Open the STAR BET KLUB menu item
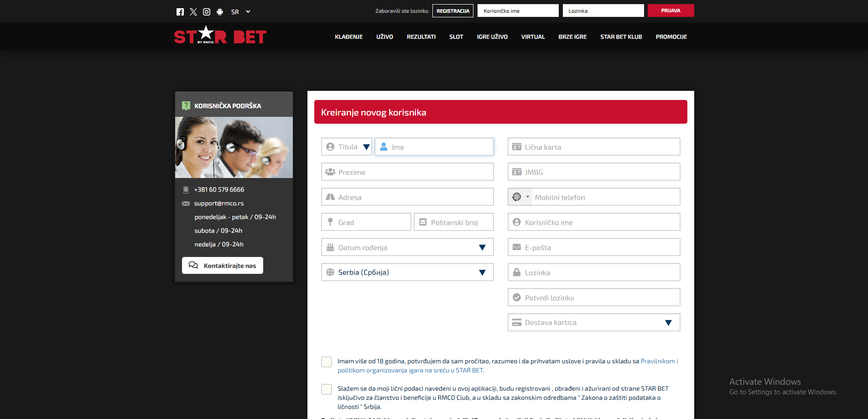Screen dimensions: 868x419 pos(621,37)
